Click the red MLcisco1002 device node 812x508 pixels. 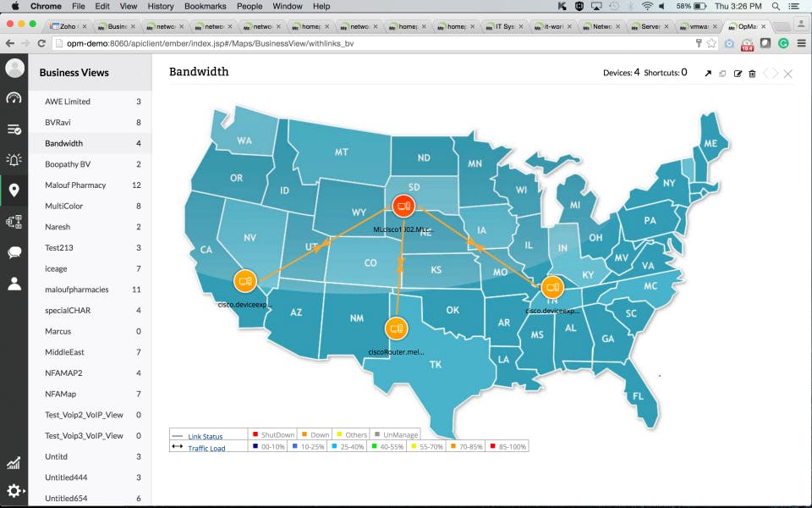tap(403, 206)
